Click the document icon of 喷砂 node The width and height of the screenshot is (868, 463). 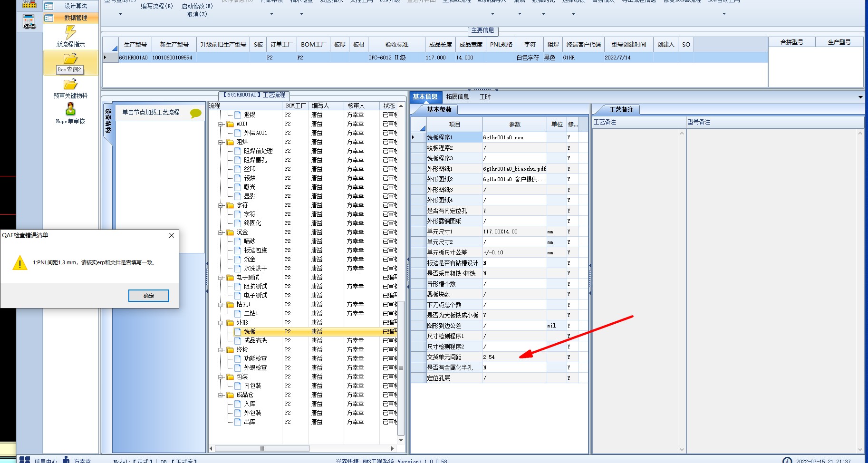point(238,241)
